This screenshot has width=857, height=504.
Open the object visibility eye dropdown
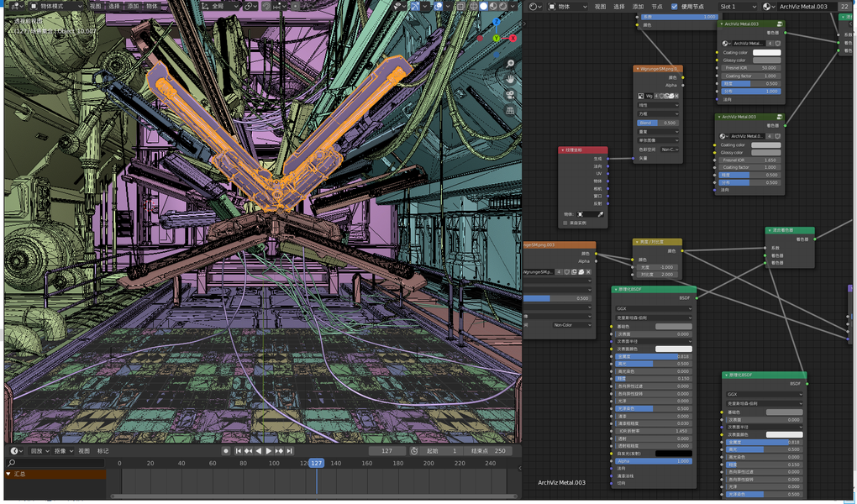click(x=398, y=6)
